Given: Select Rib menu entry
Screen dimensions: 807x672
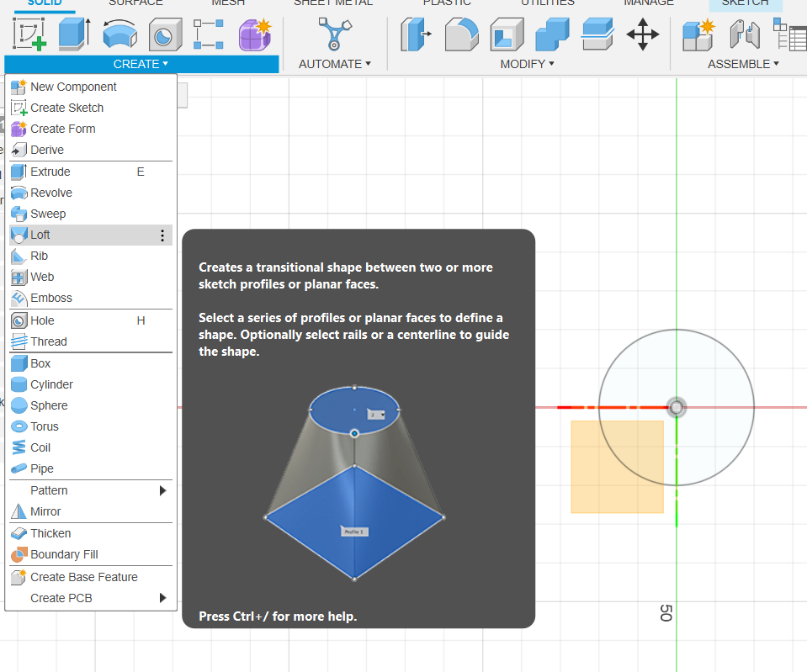Looking at the screenshot, I should pos(91,256).
